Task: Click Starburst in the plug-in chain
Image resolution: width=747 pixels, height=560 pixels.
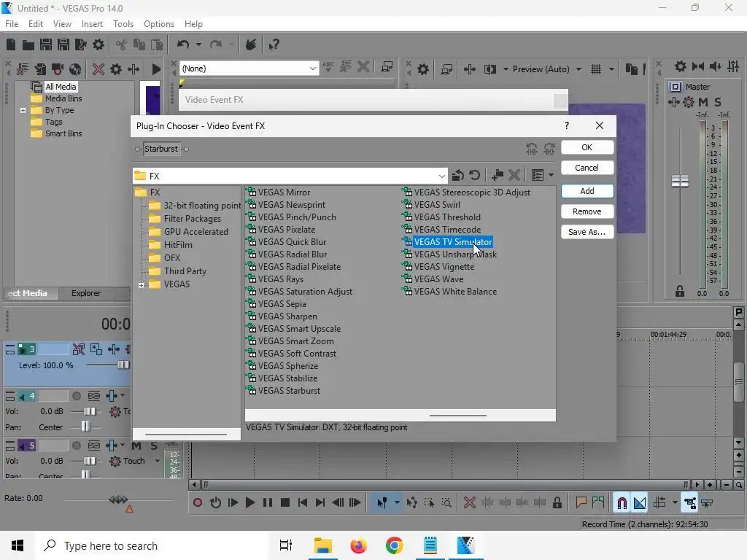Action: pos(161,149)
